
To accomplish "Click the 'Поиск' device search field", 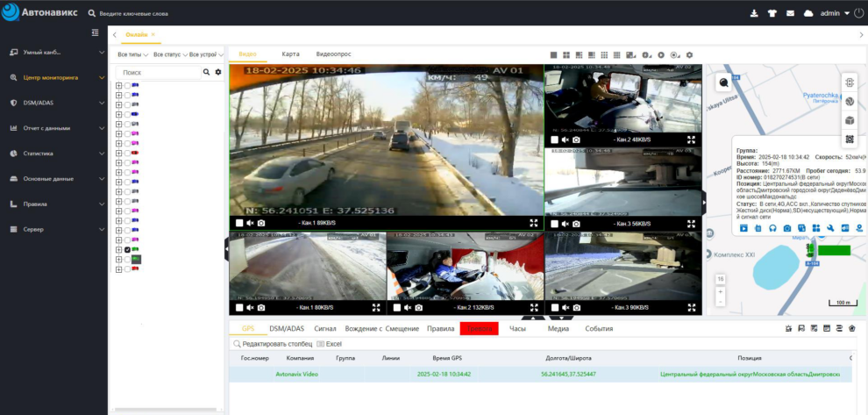I will coord(160,72).
